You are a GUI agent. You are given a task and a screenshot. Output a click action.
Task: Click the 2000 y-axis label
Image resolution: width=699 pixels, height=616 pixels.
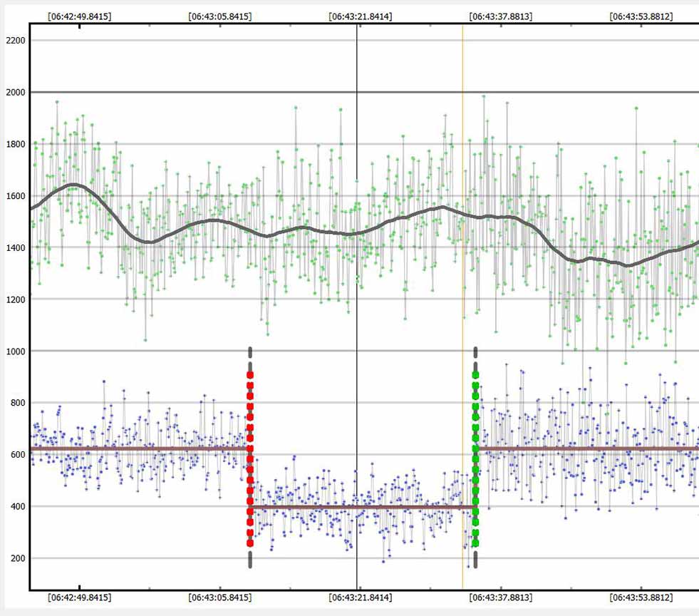14,92
